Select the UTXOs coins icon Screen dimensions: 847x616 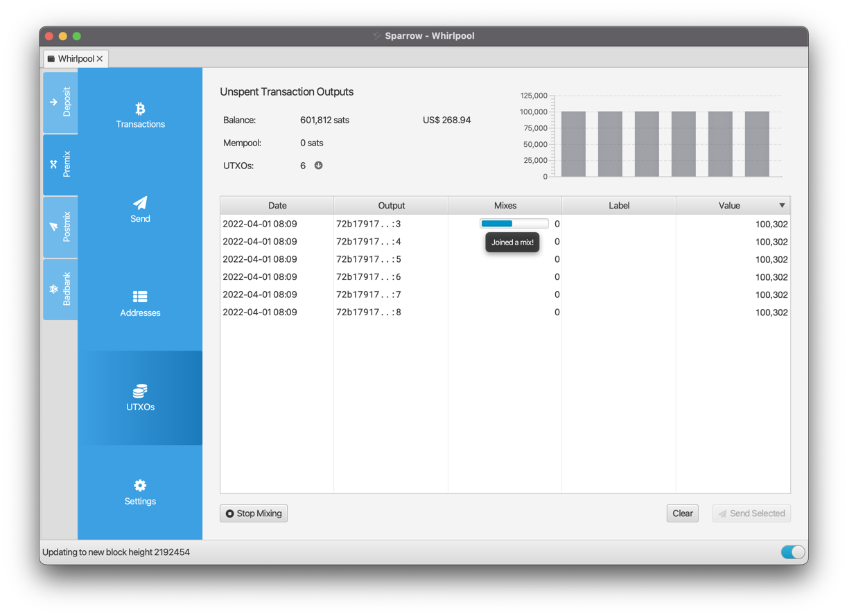140,391
